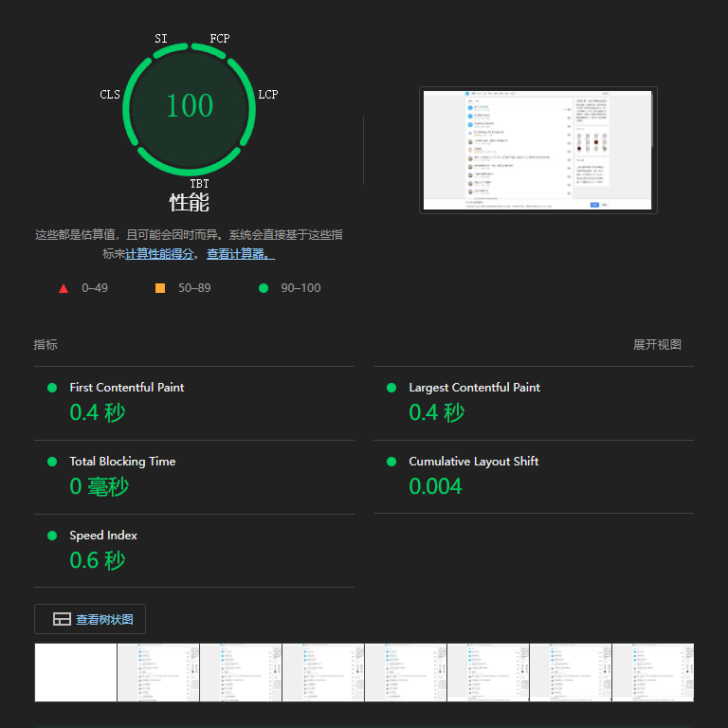Click the last filmstrip frame thumbnail
The width and height of the screenshot is (728, 728).
(x=653, y=672)
